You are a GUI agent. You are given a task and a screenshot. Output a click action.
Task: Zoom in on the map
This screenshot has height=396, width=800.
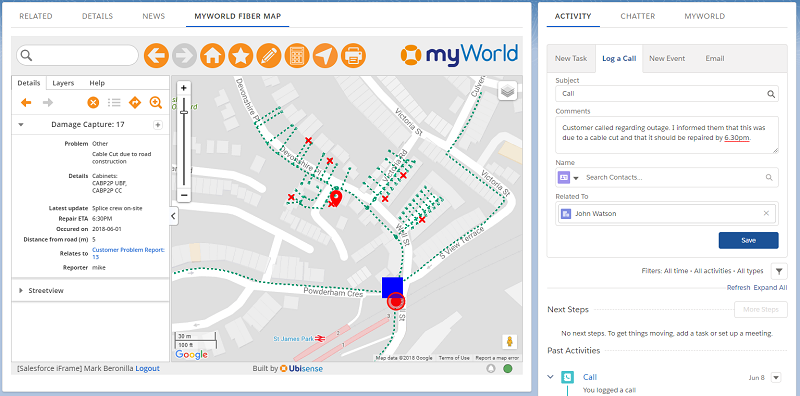pyautogui.click(x=184, y=88)
